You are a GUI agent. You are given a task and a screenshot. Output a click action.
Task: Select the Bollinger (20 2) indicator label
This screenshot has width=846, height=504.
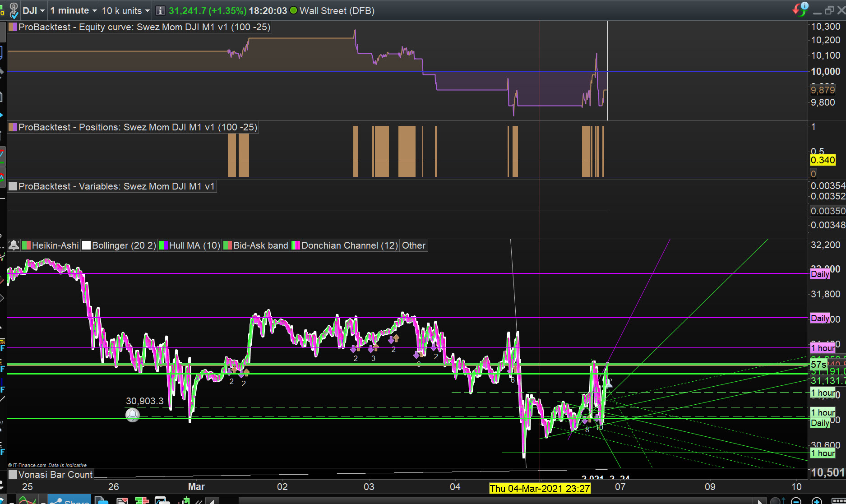pos(124,245)
